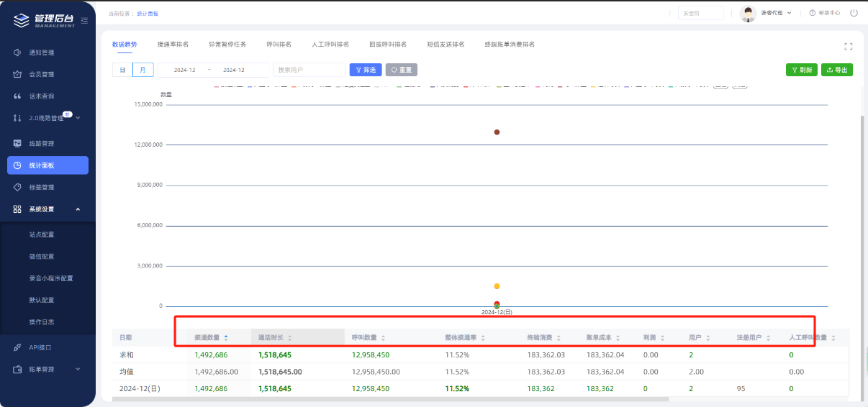Switch granularity to 日 (day)
The height and width of the screenshot is (407, 868).
[122, 70]
